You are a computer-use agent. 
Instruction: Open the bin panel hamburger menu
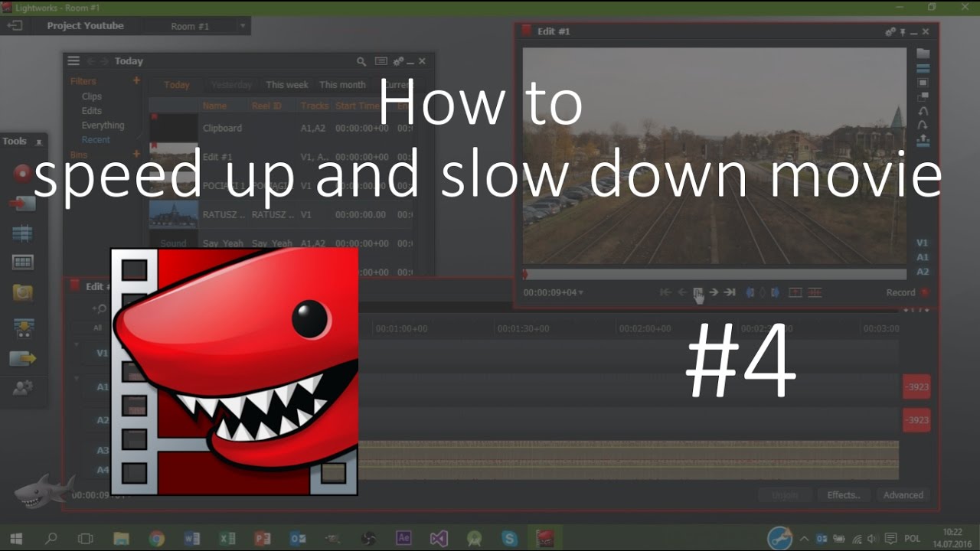click(73, 61)
